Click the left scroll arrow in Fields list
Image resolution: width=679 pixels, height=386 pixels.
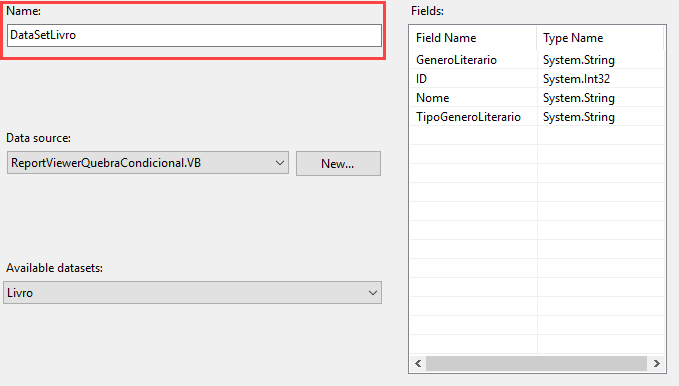tap(418, 363)
